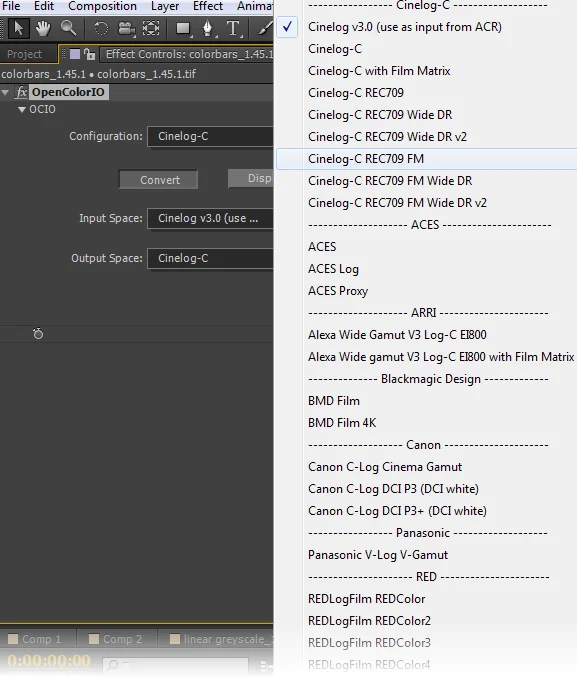Screen dimensions: 577x677
Task: Select the Type text tool
Action: tap(233, 28)
